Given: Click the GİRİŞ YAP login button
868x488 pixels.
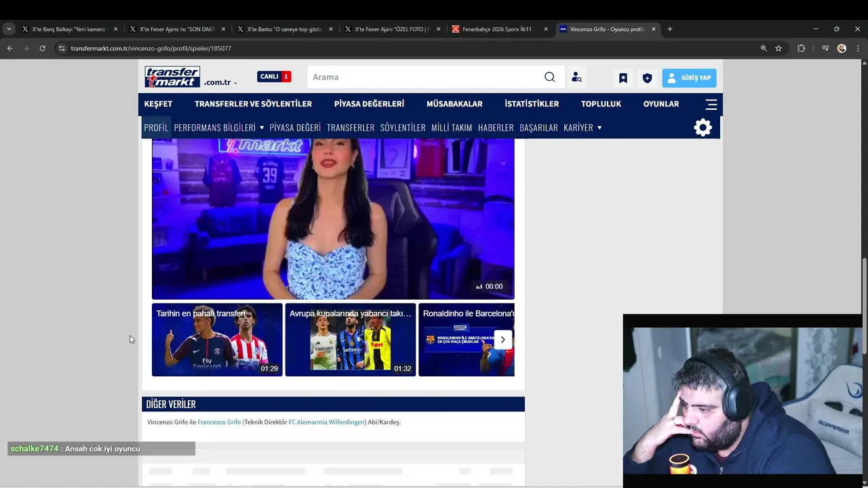Looking at the screenshot, I should (689, 78).
